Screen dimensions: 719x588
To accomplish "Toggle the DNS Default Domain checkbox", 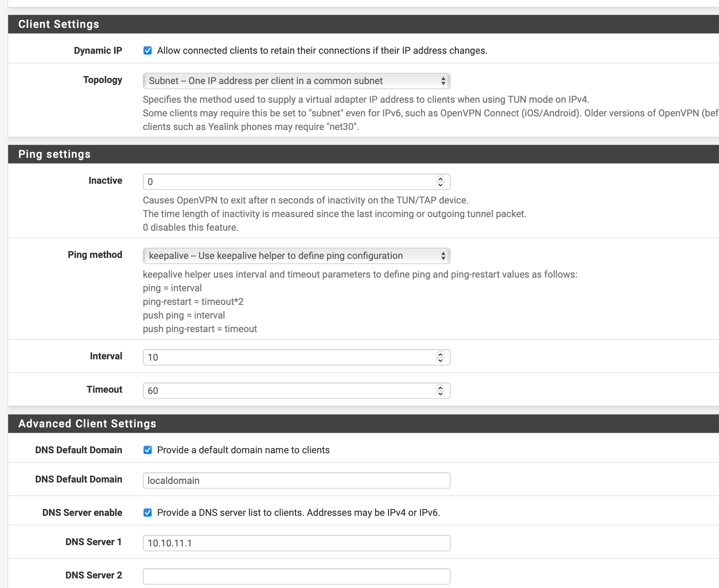I will pos(148,450).
